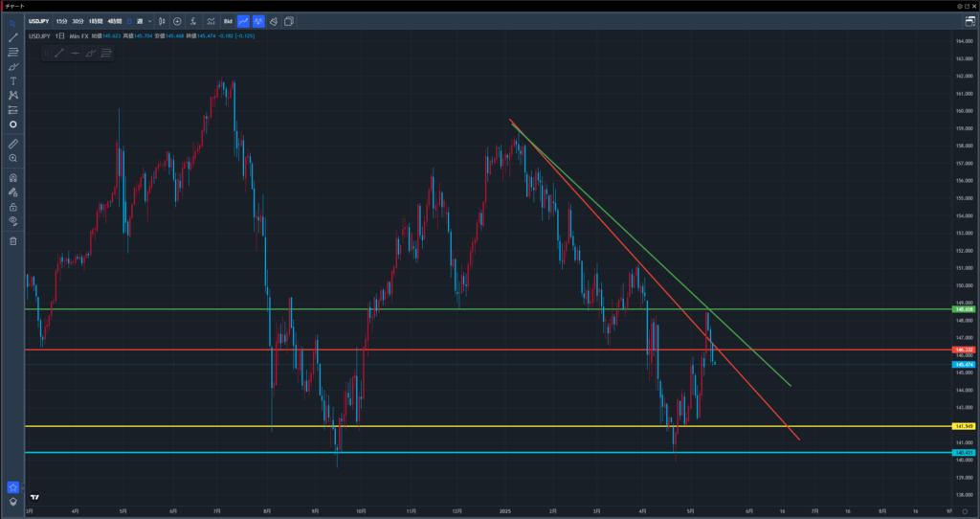Click the compare add symbol plus icon
Viewport: 980px width, 519px height.
point(177,21)
